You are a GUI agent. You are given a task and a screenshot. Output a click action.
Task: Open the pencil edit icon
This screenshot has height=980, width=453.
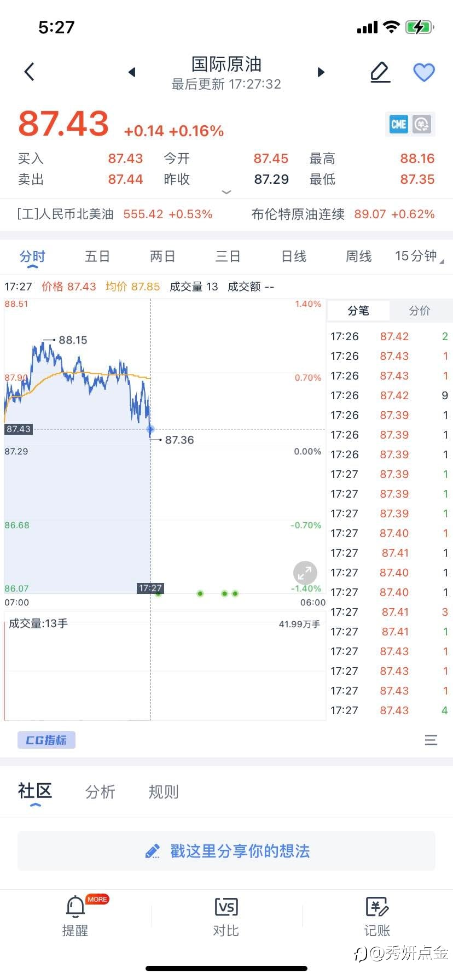click(x=380, y=72)
